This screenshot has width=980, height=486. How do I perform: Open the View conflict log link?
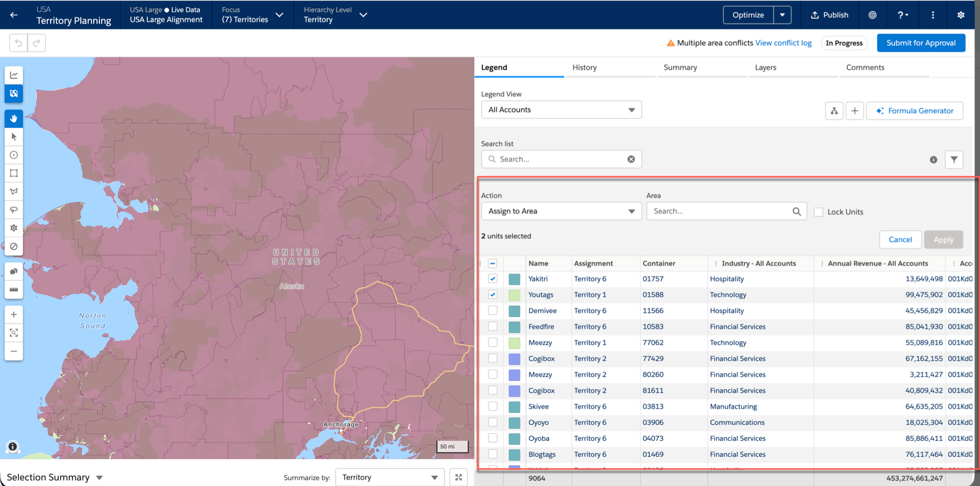tap(783, 43)
